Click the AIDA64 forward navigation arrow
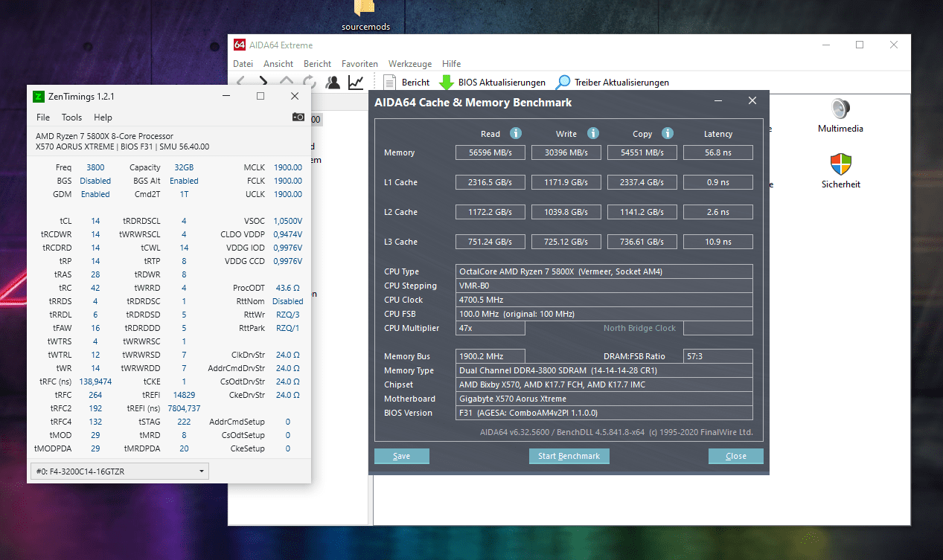Viewport: 943px width, 560px height. (x=263, y=82)
